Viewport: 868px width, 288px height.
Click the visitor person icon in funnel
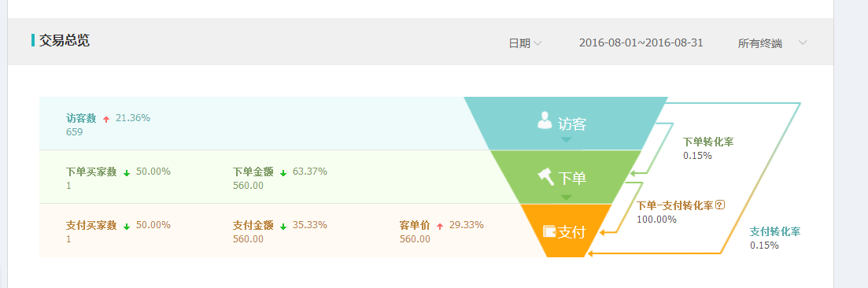(545, 120)
